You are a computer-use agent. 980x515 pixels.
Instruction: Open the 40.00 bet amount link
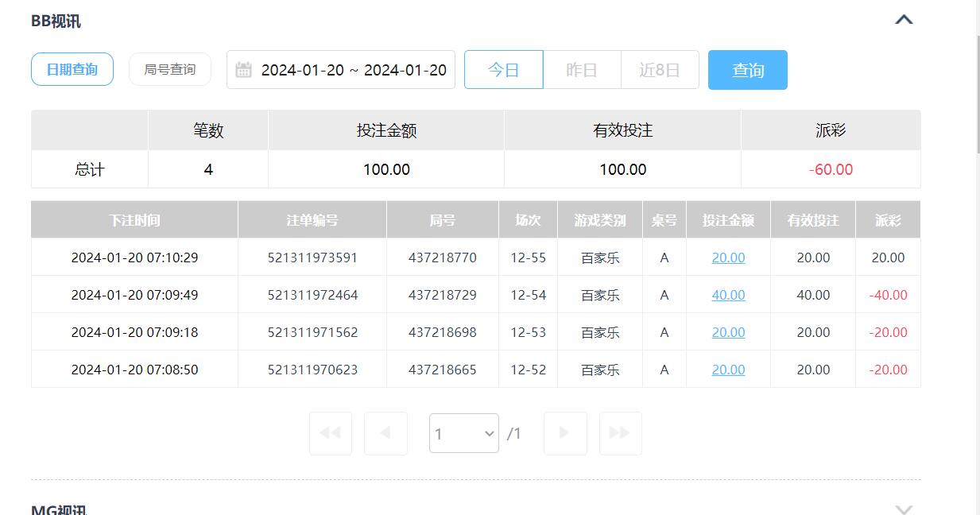tap(728, 295)
